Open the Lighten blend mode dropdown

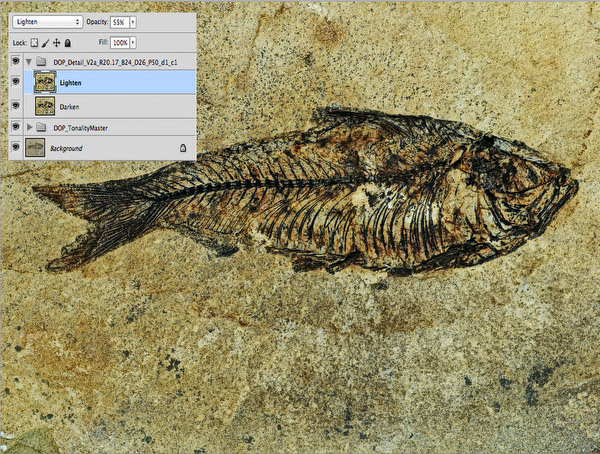48,21
